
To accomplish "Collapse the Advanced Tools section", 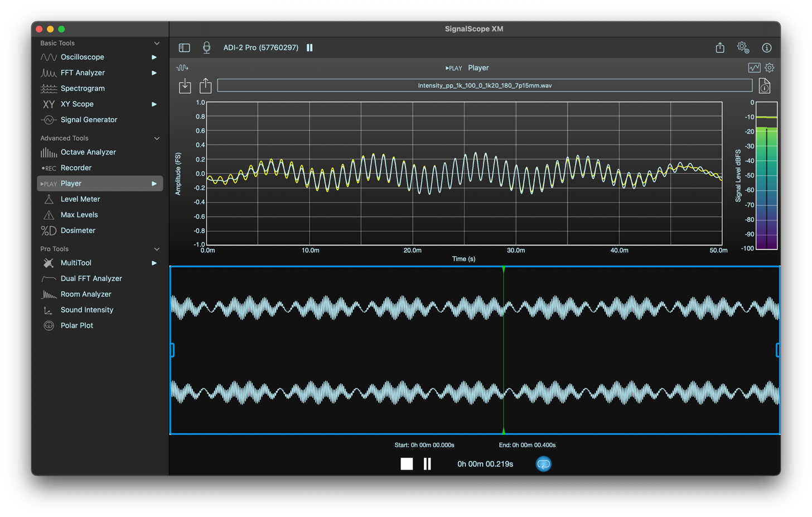I will [x=157, y=138].
